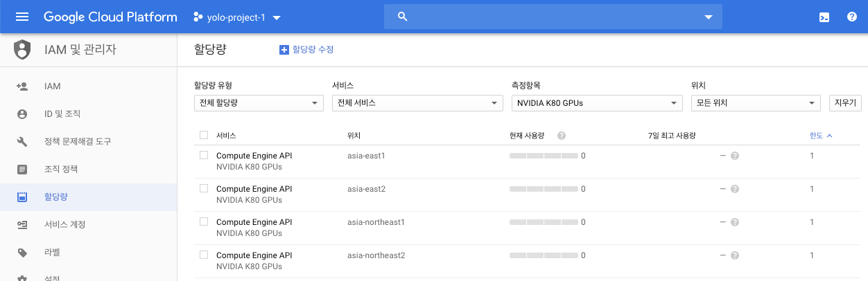Click the 조직 정책 document icon
This screenshot has height=281, width=868.
(22, 170)
